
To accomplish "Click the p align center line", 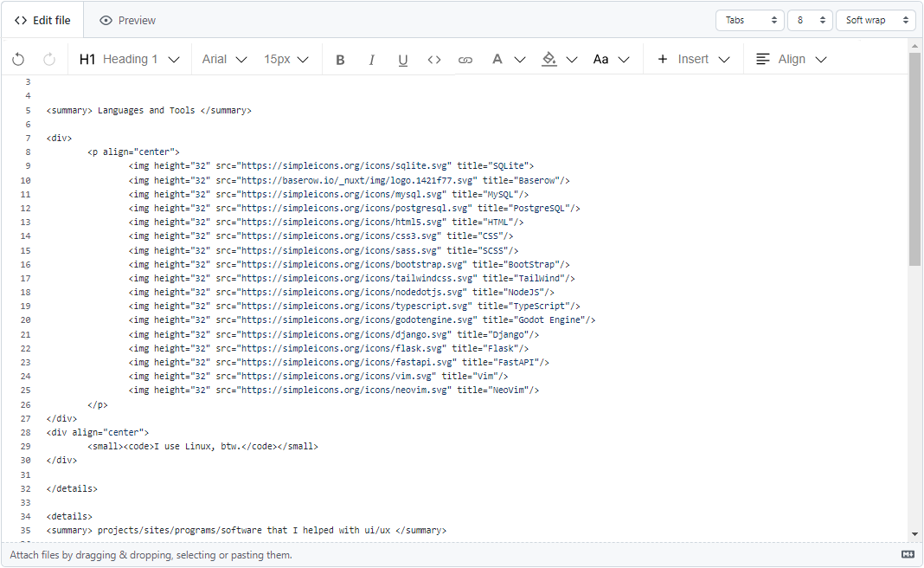I will [x=133, y=152].
